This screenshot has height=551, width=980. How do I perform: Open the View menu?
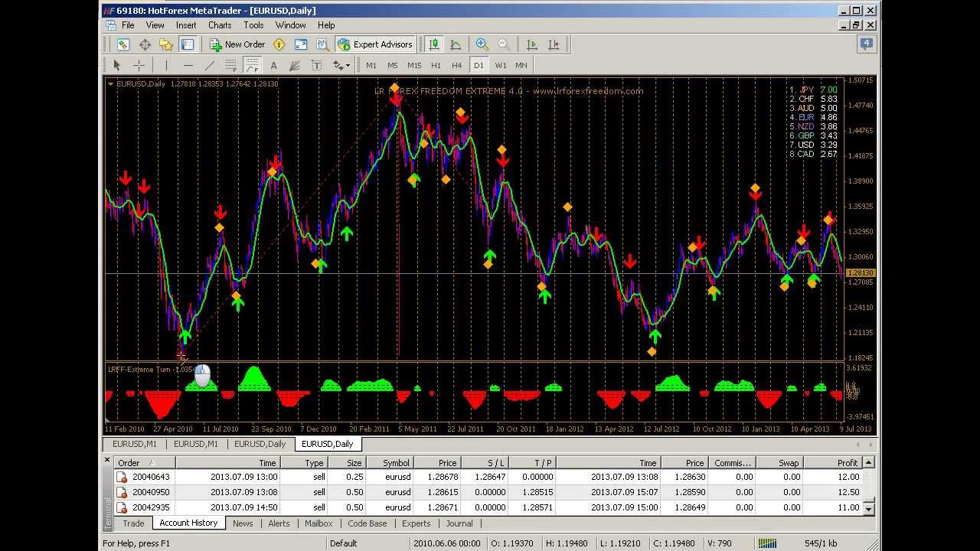155,25
